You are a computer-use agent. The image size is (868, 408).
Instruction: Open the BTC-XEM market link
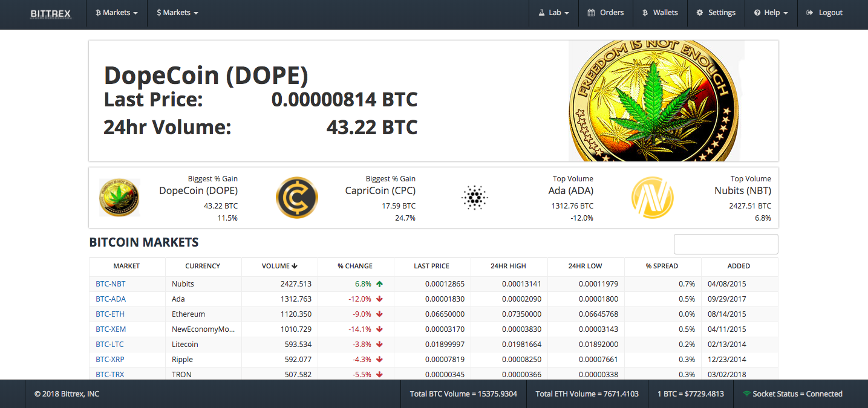click(111, 329)
